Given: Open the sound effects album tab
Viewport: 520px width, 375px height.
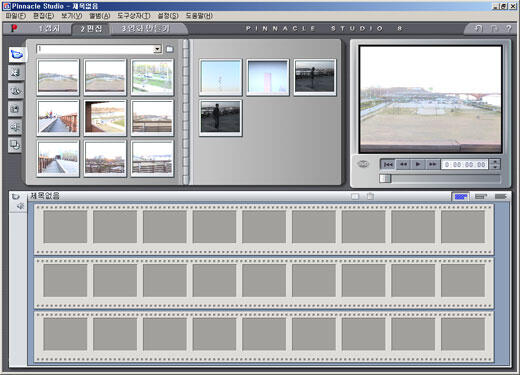Looking at the screenshot, I should (15, 127).
